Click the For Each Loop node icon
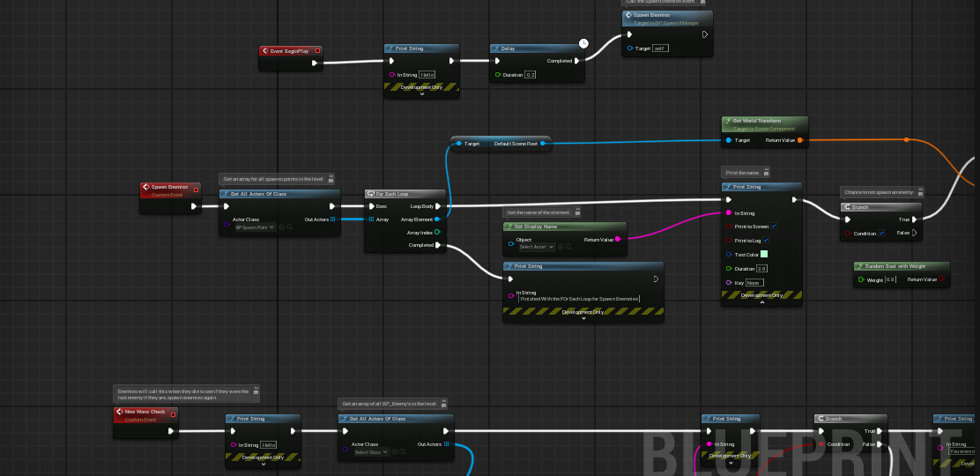The width and height of the screenshot is (980, 476). click(371, 195)
